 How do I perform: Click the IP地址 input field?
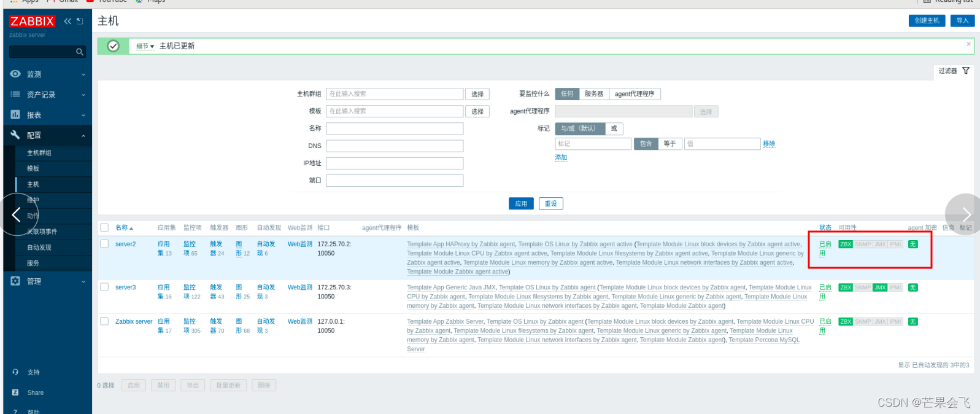point(395,163)
